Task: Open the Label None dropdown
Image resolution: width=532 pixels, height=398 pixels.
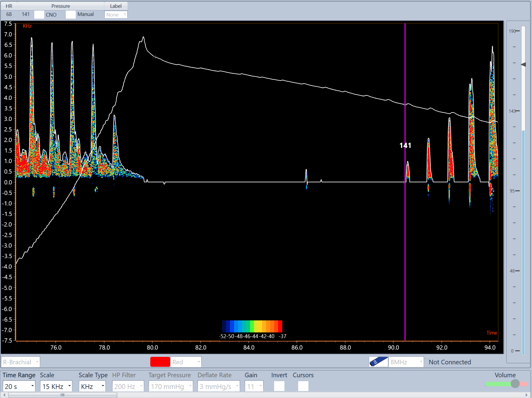Action: tap(116, 14)
